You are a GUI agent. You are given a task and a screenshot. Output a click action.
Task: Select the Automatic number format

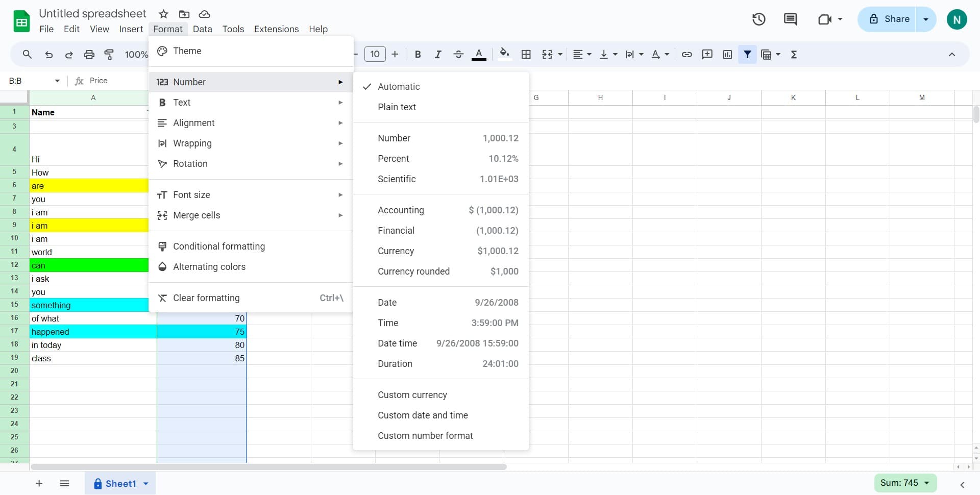click(399, 86)
